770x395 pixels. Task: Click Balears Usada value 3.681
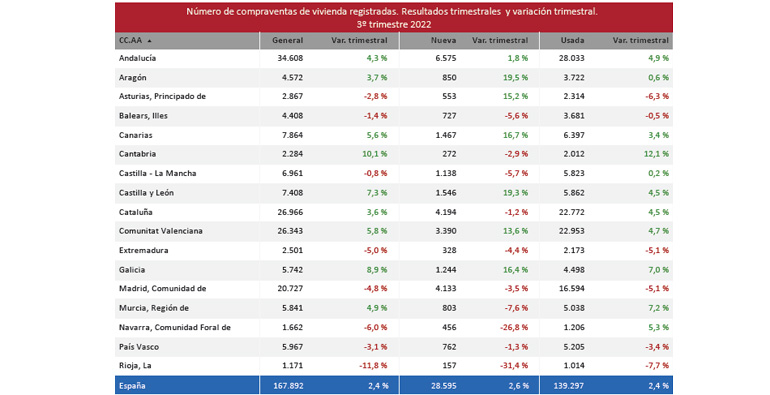click(574, 116)
